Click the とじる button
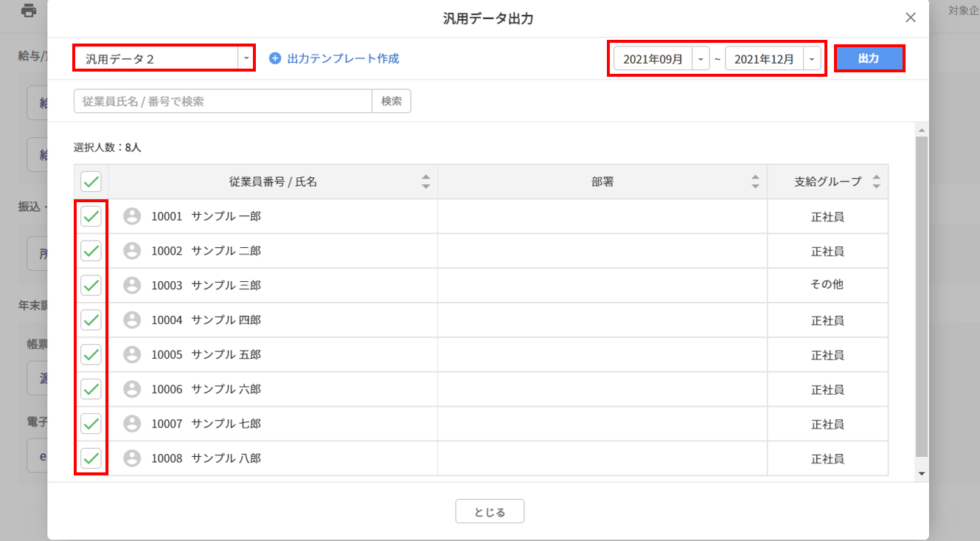This screenshot has height=541, width=980. 490,511
